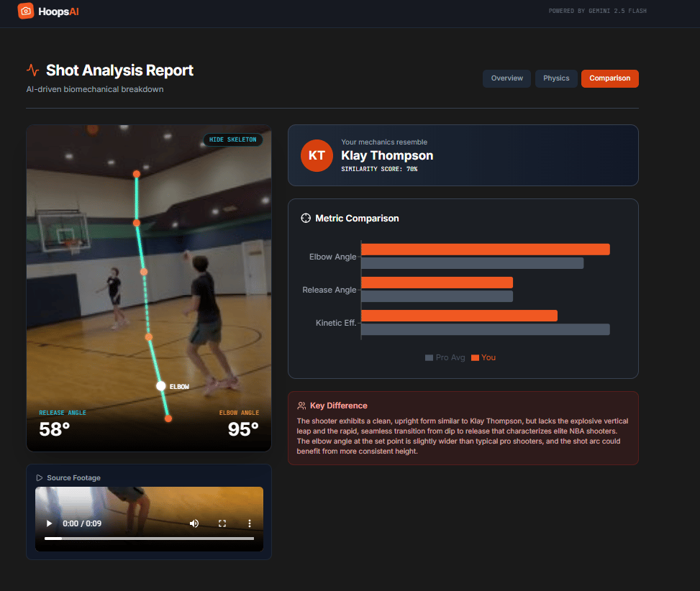Click the 0:00 / 0:09 video time display
This screenshot has width=700, height=591.
click(82, 523)
